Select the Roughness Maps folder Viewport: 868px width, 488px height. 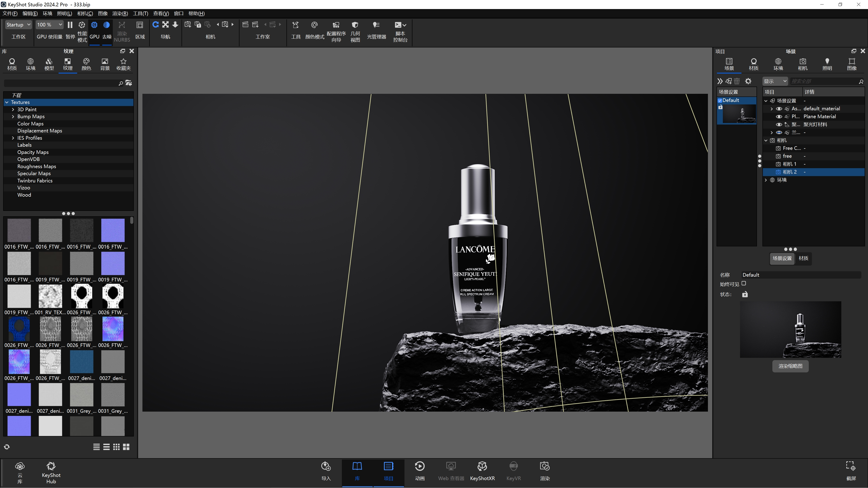tap(36, 166)
